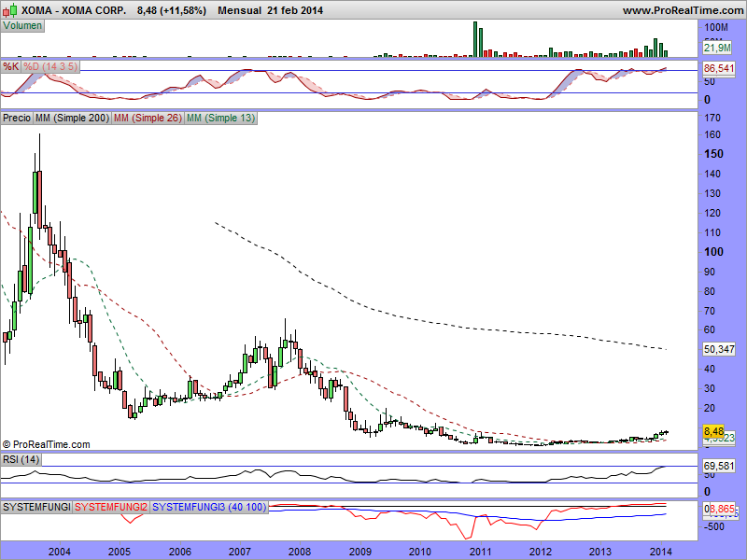Open MM (Simple 26) moving average settings
Viewport: 747px width, 560px height.
click(x=148, y=118)
